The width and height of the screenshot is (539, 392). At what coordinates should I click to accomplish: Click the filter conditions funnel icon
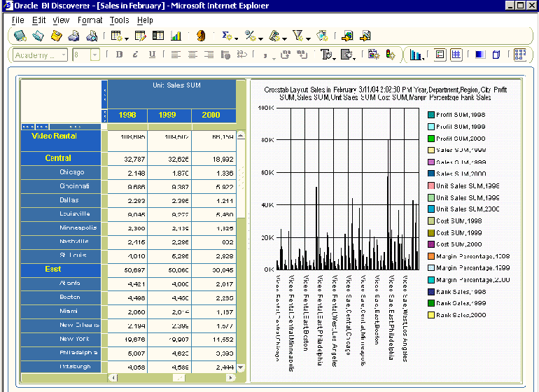[x=297, y=36]
